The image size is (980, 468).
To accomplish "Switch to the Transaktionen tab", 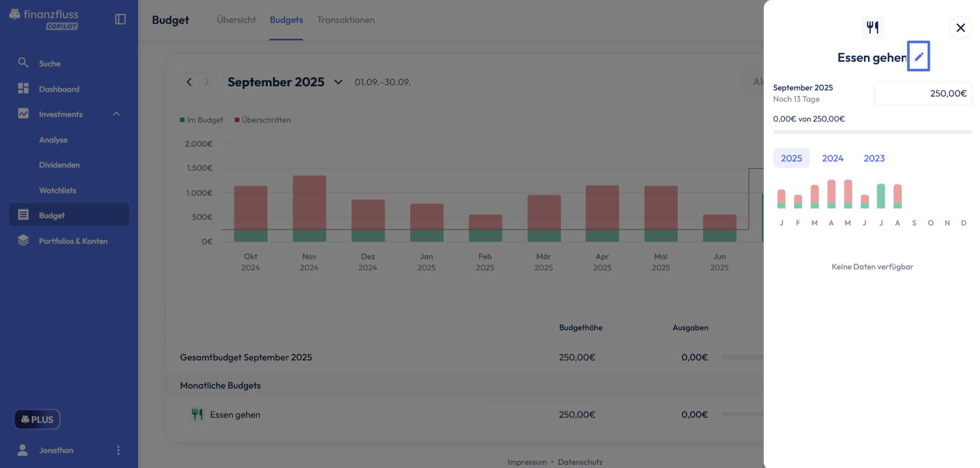I will coord(345,20).
